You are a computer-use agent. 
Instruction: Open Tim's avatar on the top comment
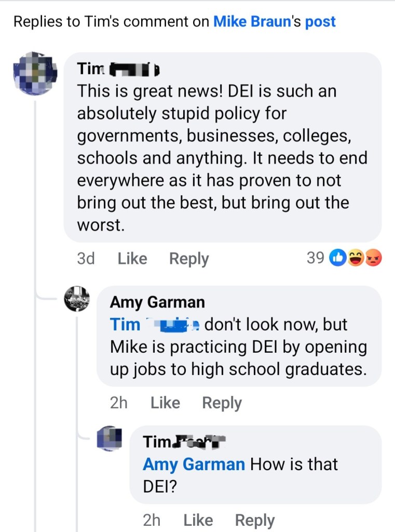[x=35, y=73]
